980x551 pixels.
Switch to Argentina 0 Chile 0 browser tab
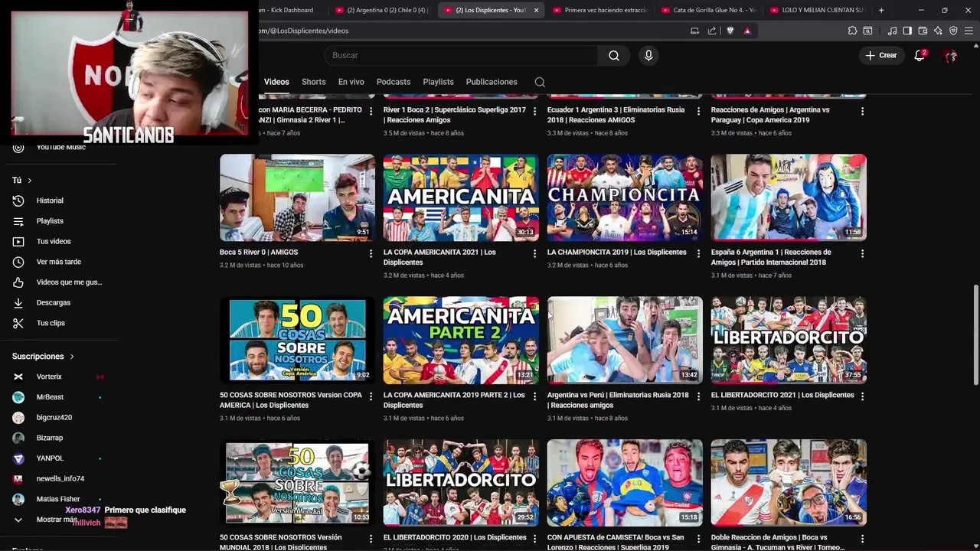(383, 10)
